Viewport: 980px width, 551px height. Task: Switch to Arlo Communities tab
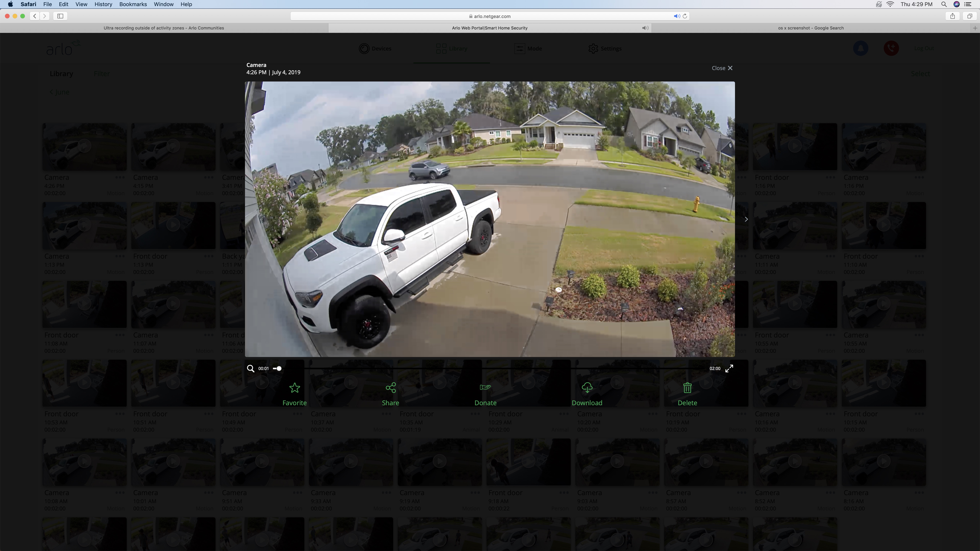point(164,28)
